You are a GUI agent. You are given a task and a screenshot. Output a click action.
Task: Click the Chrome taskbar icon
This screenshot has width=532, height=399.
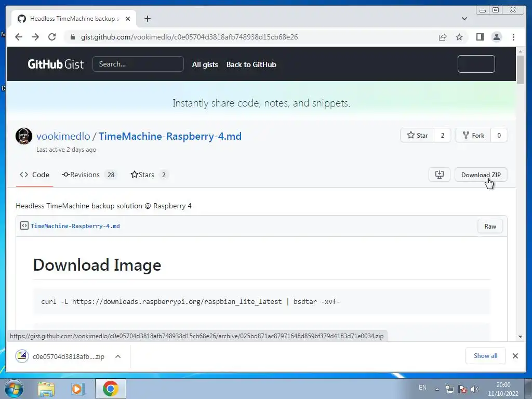110,389
